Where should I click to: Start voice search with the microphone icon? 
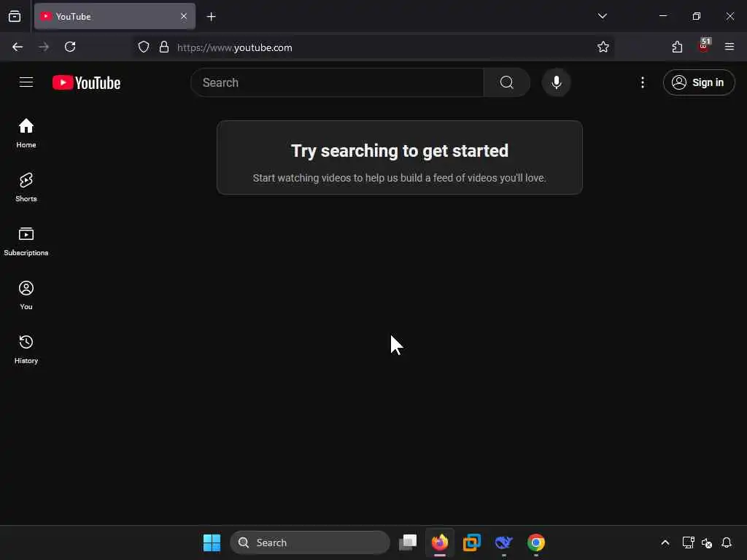[x=556, y=82]
